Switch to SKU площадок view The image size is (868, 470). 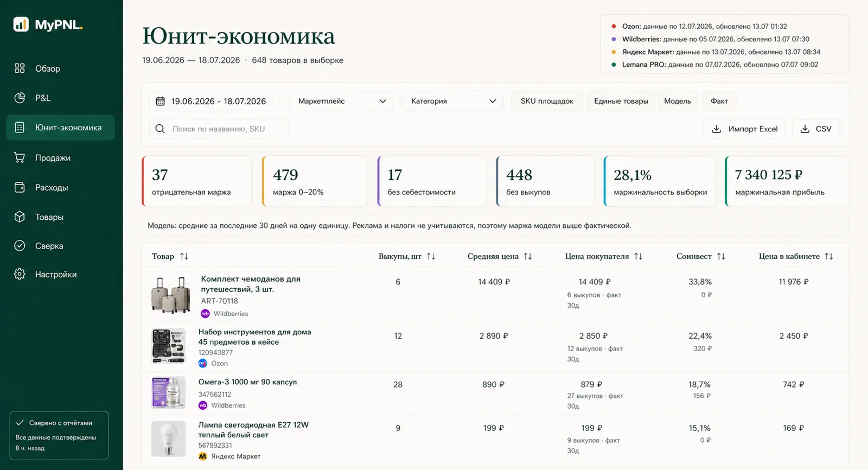coord(547,101)
